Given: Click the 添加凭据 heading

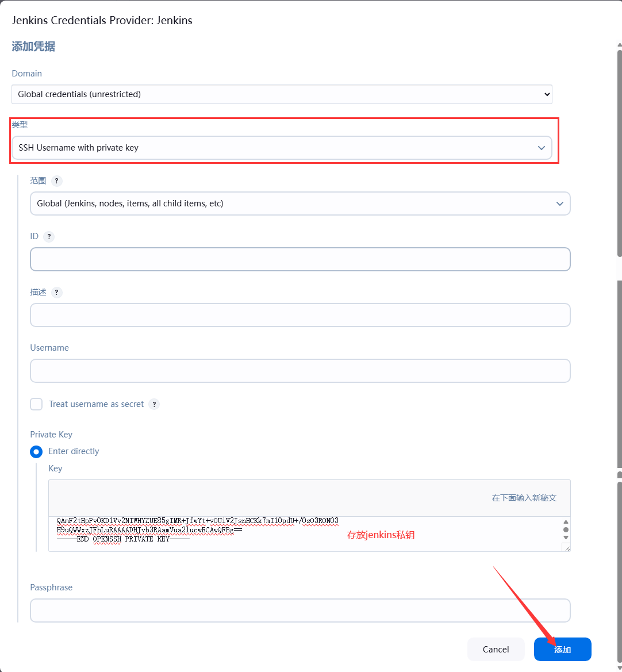Looking at the screenshot, I should tap(33, 47).
